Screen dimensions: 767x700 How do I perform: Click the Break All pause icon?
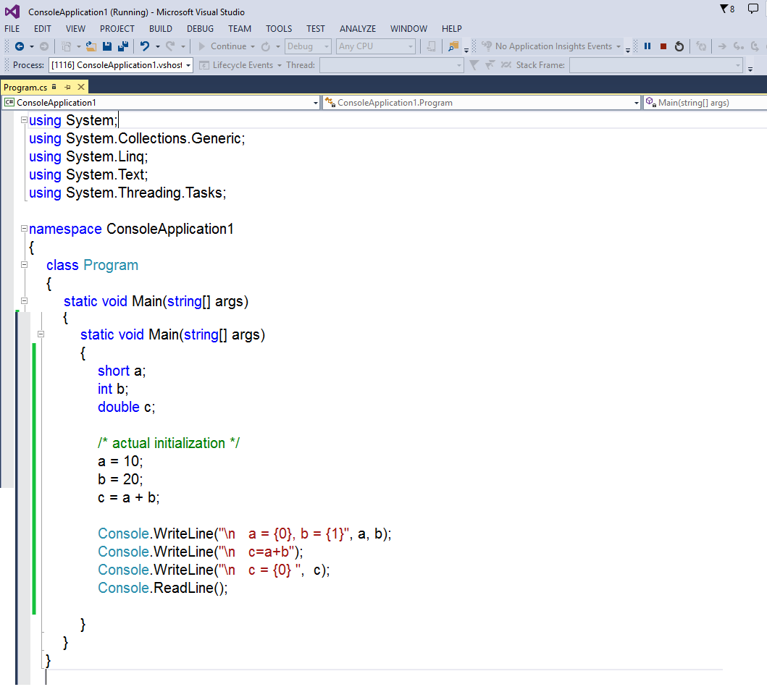(647, 45)
